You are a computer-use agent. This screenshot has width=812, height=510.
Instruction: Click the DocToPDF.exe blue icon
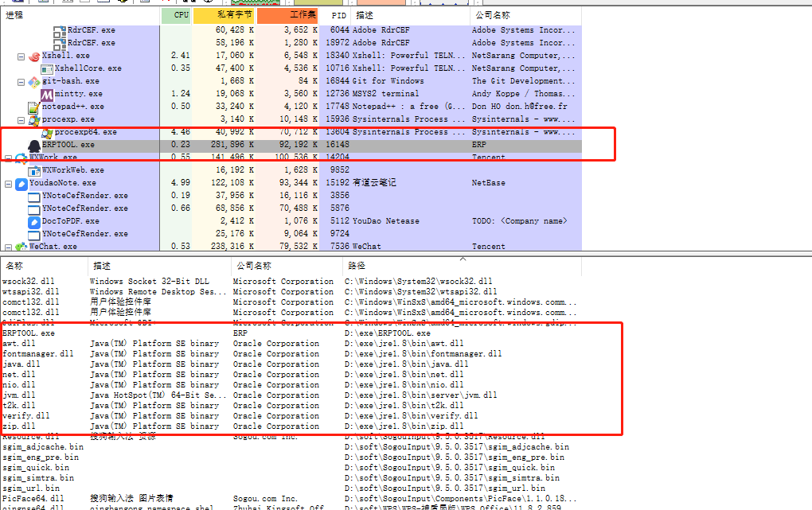tap(34, 222)
